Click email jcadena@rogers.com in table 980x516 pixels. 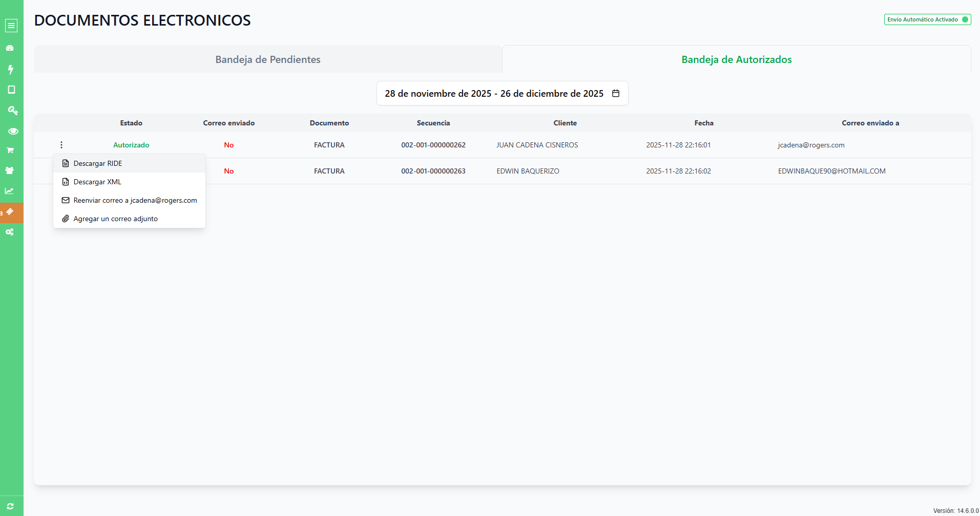[811, 145]
